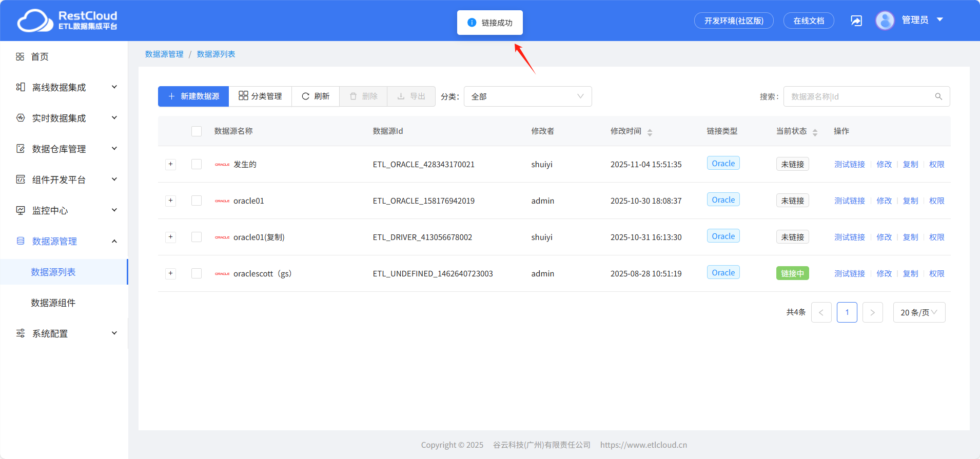Click ETL_DRIVER_413056678002 id cell

[x=422, y=237]
